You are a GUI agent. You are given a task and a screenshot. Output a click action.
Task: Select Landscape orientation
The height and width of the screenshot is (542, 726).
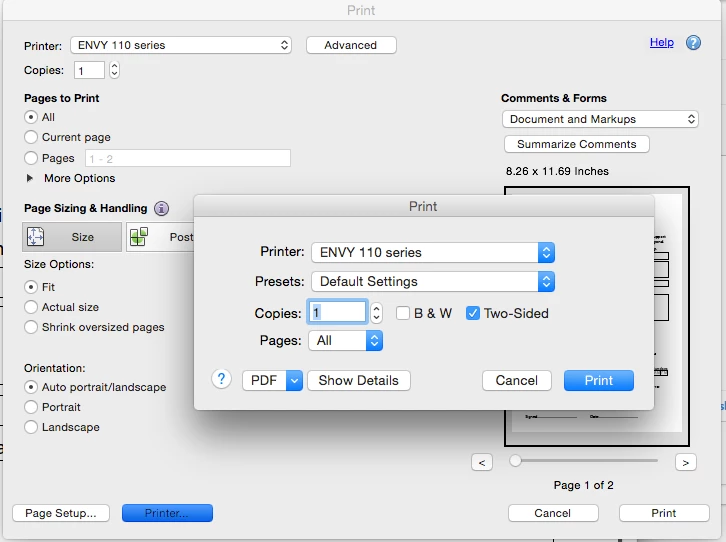31,427
